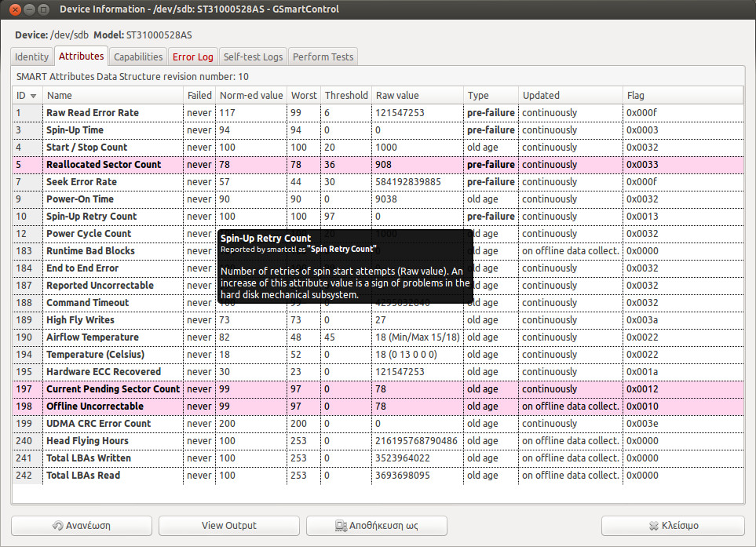Select the Attributes tab

coord(81,56)
